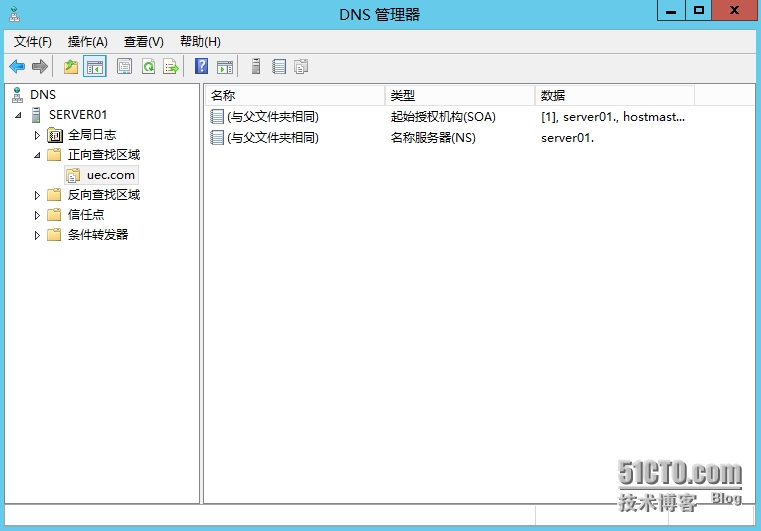Click the 条件转发器 folder icon
The width and height of the screenshot is (761, 531).
pyautogui.click(x=54, y=235)
